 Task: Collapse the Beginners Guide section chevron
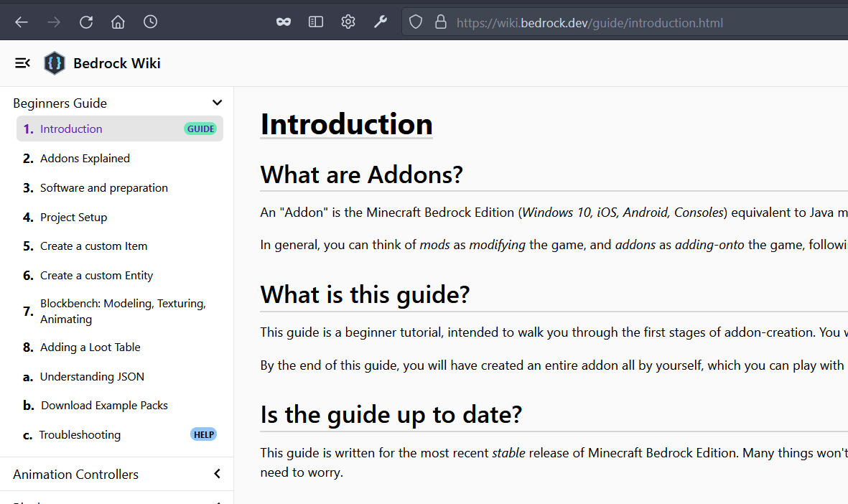coord(218,103)
